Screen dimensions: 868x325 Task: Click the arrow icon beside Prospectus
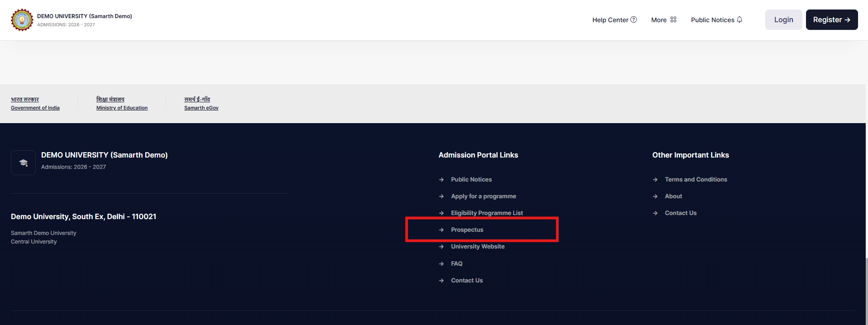point(441,230)
